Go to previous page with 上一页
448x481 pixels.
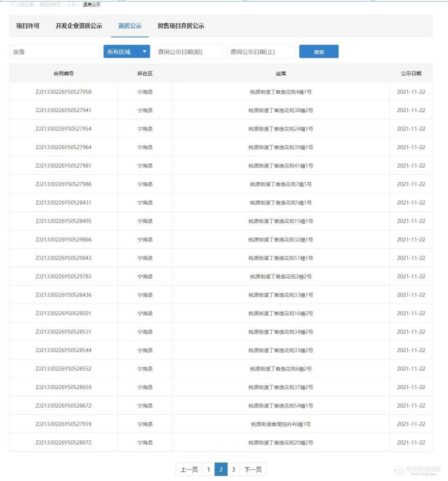pyautogui.click(x=189, y=470)
